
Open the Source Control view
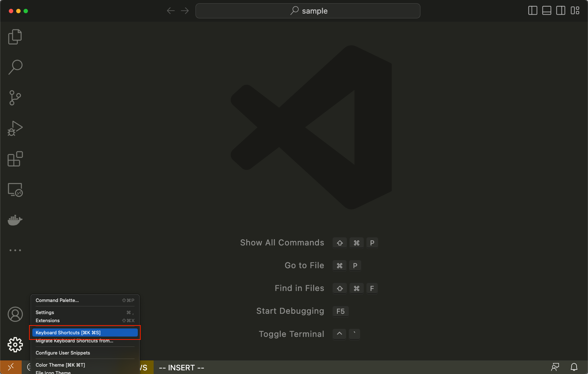point(15,97)
